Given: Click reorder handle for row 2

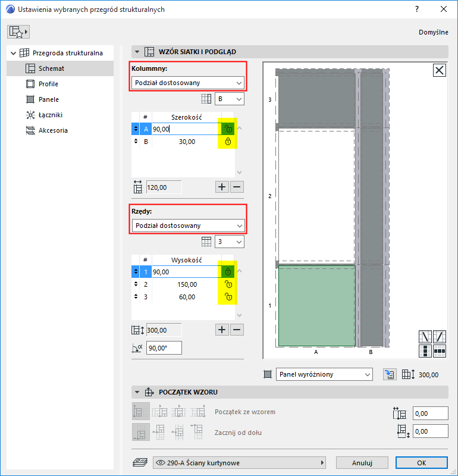Looking at the screenshot, I should click(x=136, y=284).
